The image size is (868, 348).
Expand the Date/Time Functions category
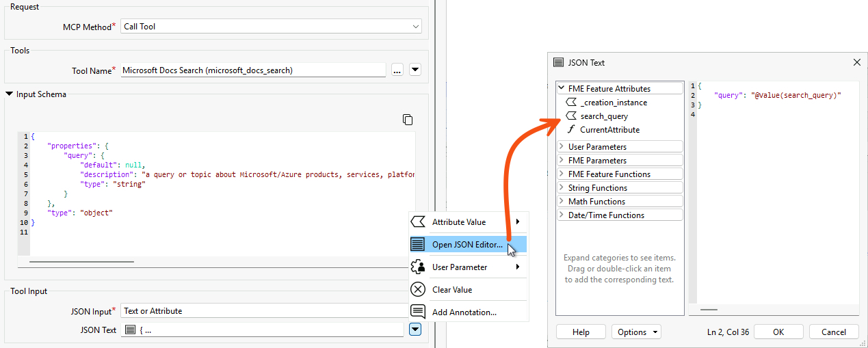[562, 215]
